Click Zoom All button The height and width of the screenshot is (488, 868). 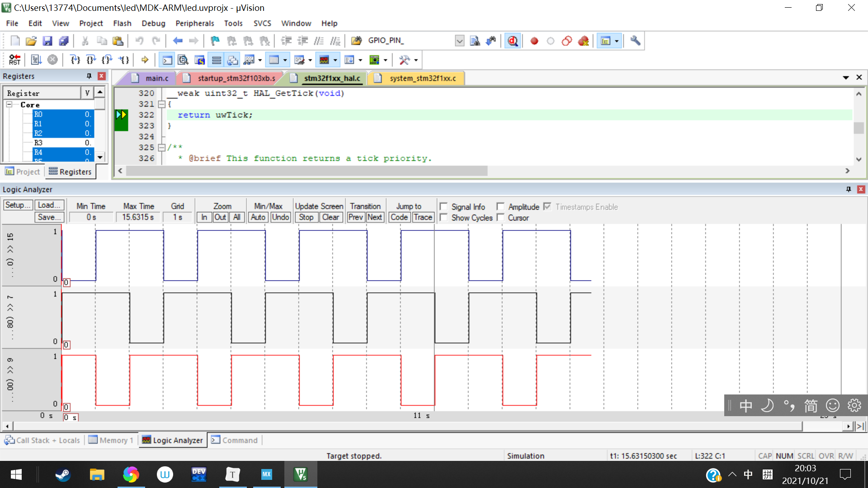236,217
